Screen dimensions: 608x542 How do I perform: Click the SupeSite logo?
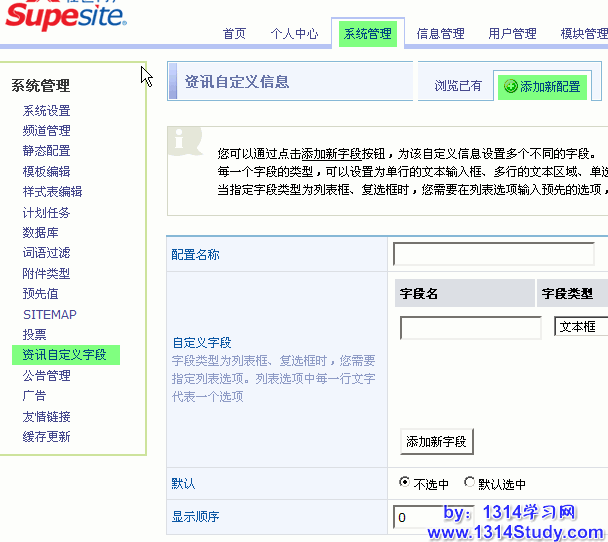[66, 18]
